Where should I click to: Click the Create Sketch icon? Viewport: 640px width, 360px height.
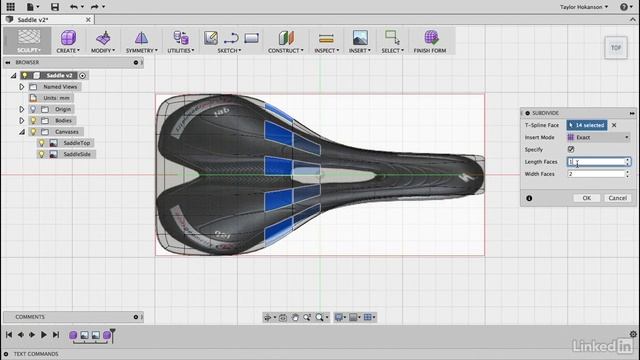click(x=211, y=38)
